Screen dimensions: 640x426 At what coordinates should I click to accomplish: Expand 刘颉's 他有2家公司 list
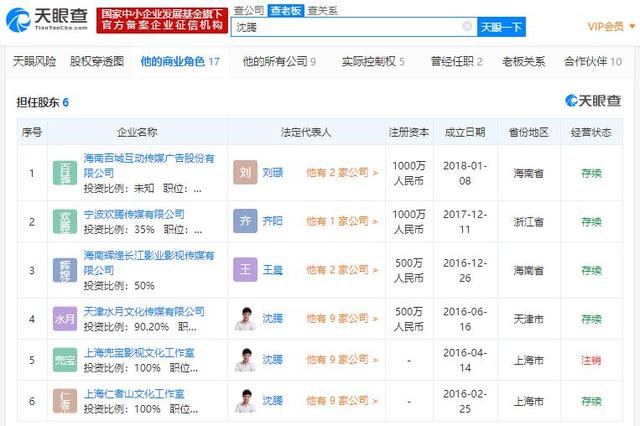point(342,173)
